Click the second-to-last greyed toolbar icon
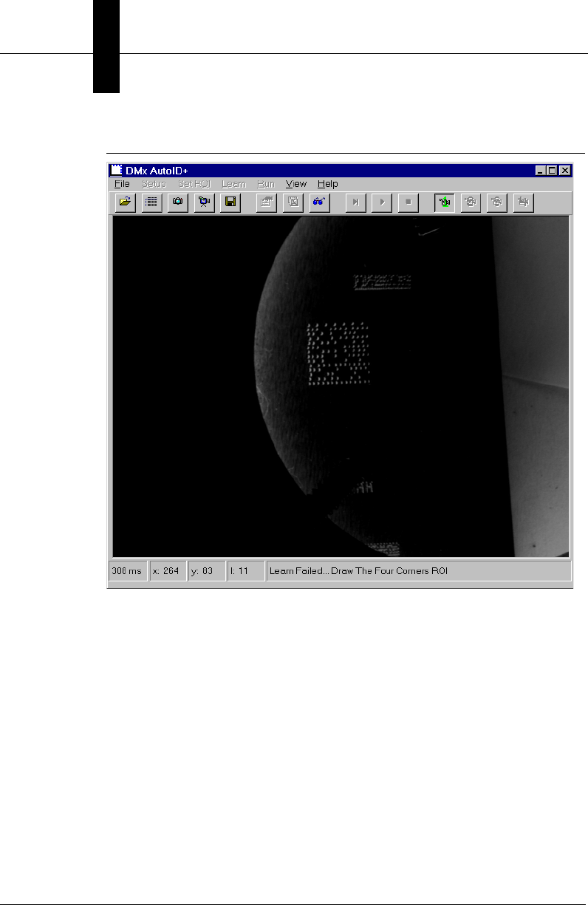The width and height of the screenshot is (588, 905). 496,202
